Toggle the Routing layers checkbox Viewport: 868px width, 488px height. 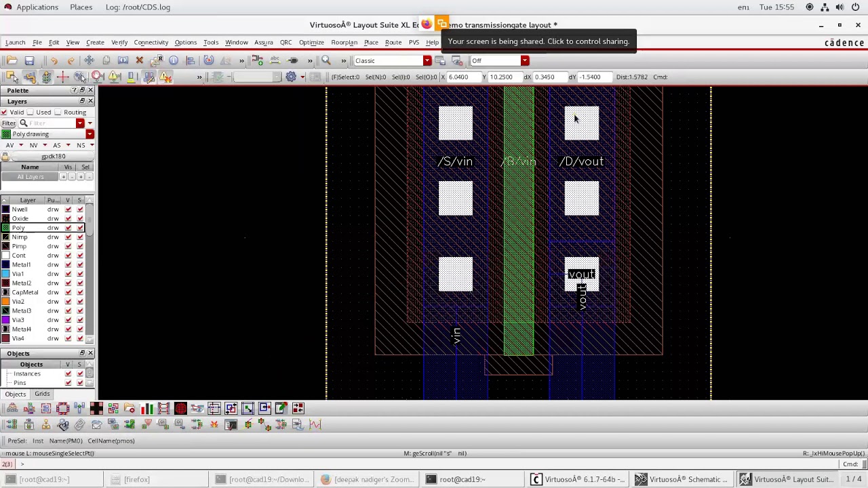click(58, 112)
